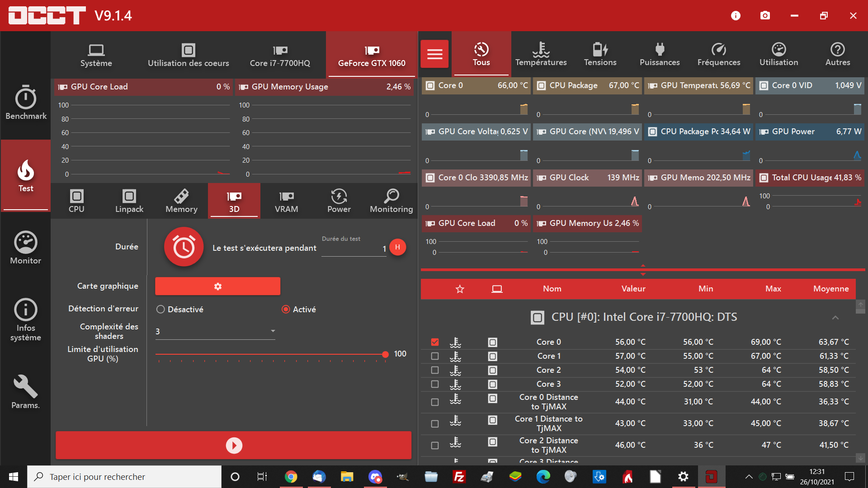The height and width of the screenshot is (488, 868).
Task: Open Infos système in sidebar
Action: click(26, 319)
